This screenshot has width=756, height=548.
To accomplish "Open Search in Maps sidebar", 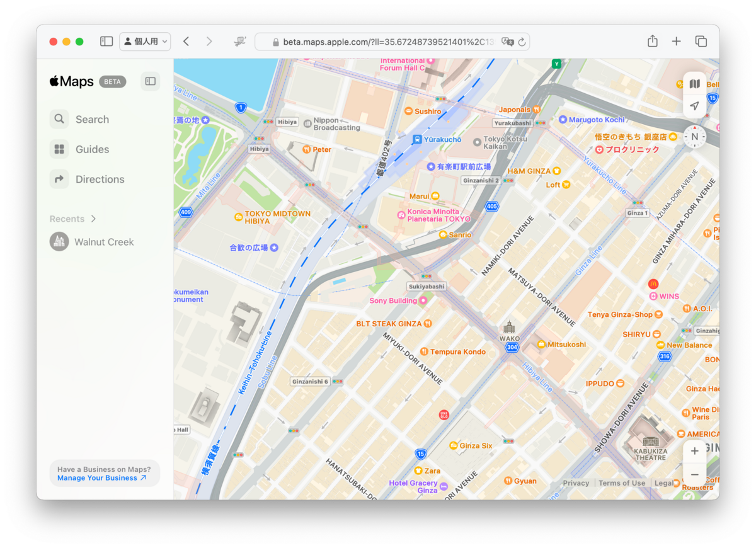I will coord(79,119).
